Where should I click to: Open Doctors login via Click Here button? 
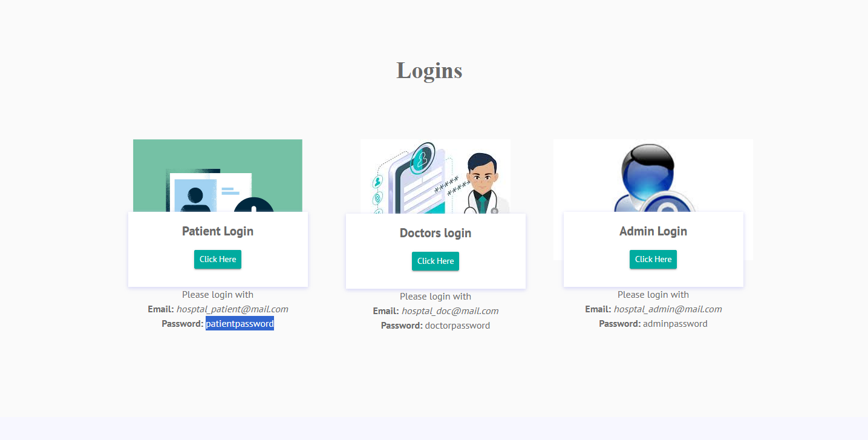point(436,261)
